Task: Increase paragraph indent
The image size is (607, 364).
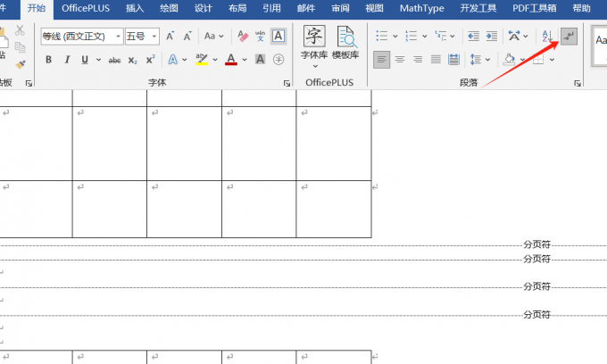Action: tap(492, 37)
